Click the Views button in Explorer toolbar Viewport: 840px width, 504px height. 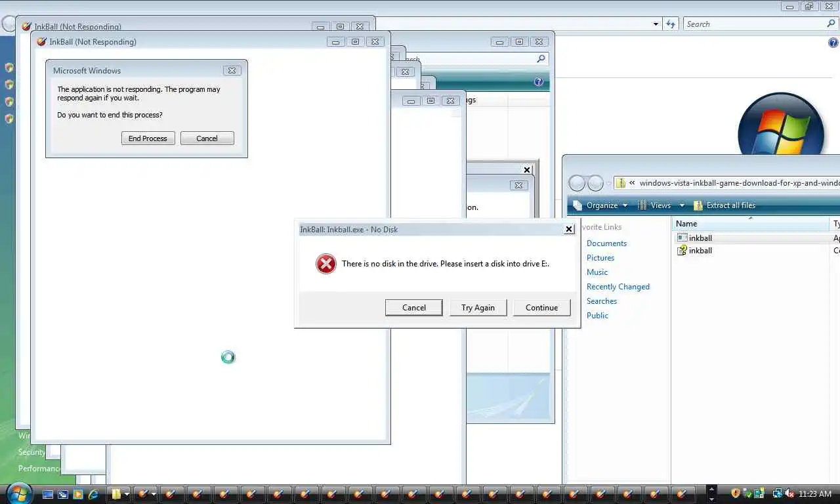click(661, 205)
